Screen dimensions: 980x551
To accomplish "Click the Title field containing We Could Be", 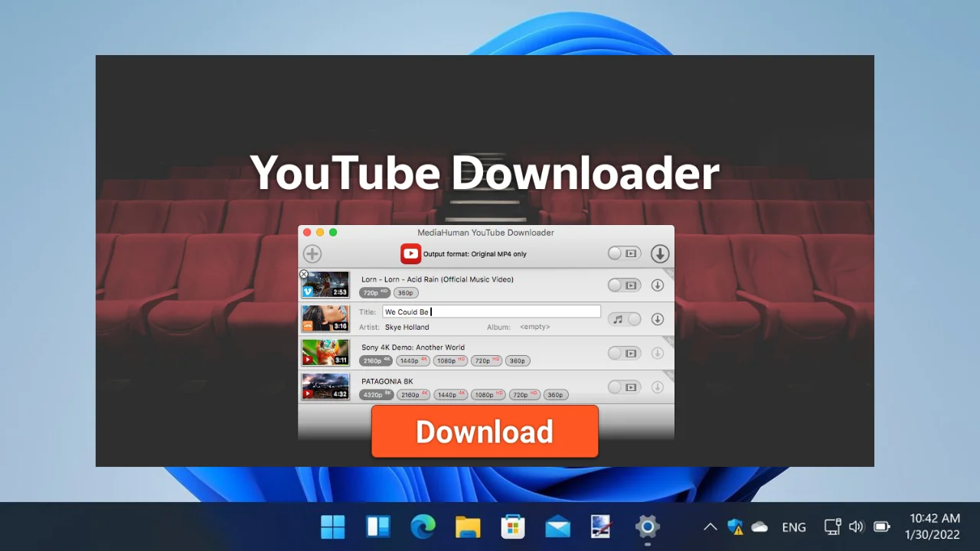I will click(x=492, y=311).
